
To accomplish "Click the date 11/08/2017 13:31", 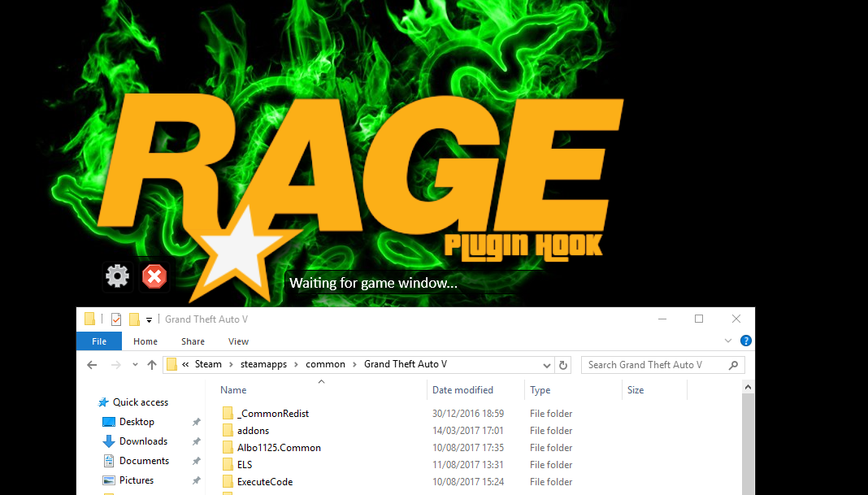I will click(468, 465).
